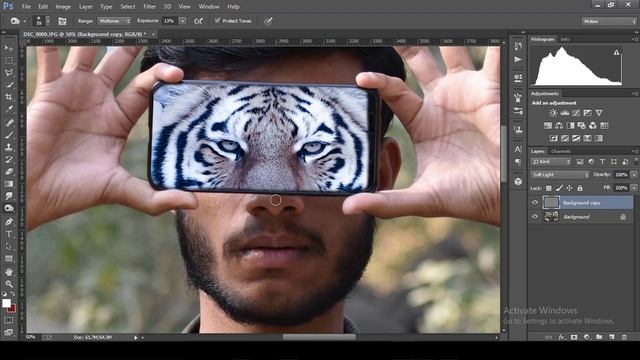This screenshot has width=640, height=360.
Task: Open the 3D panel cube icon
Action: [518, 182]
